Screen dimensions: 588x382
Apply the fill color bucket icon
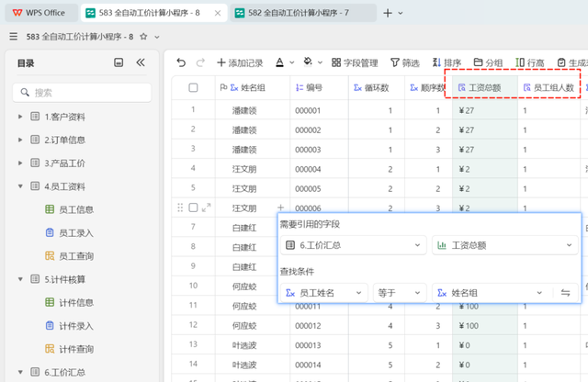308,62
